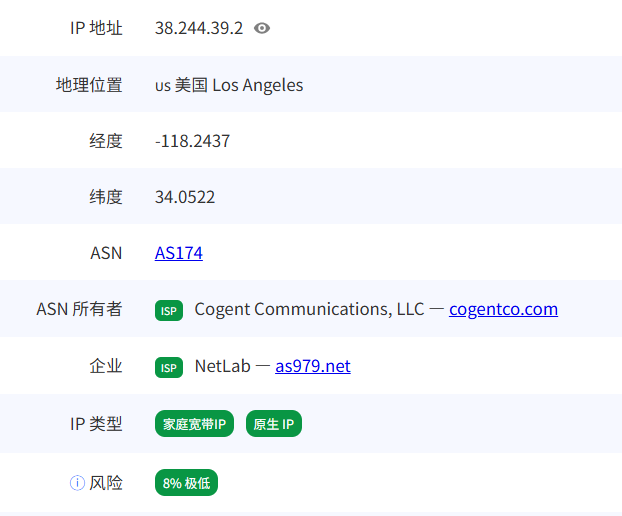
Task: Click the ASN 所有者 row label
Action: click(79, 309)
